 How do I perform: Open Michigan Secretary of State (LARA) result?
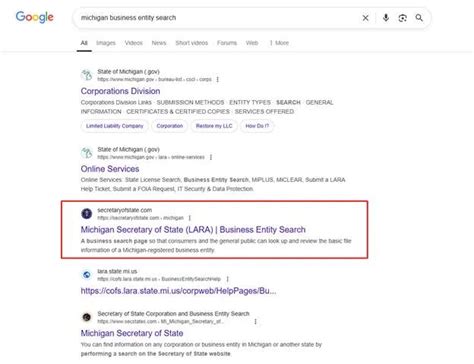(193, 230)
